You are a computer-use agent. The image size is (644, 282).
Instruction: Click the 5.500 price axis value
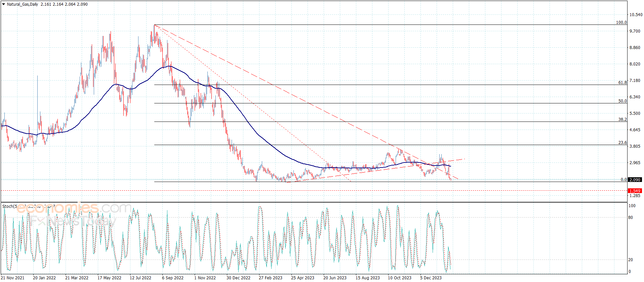pyautogui.click(x=635, y=113)
